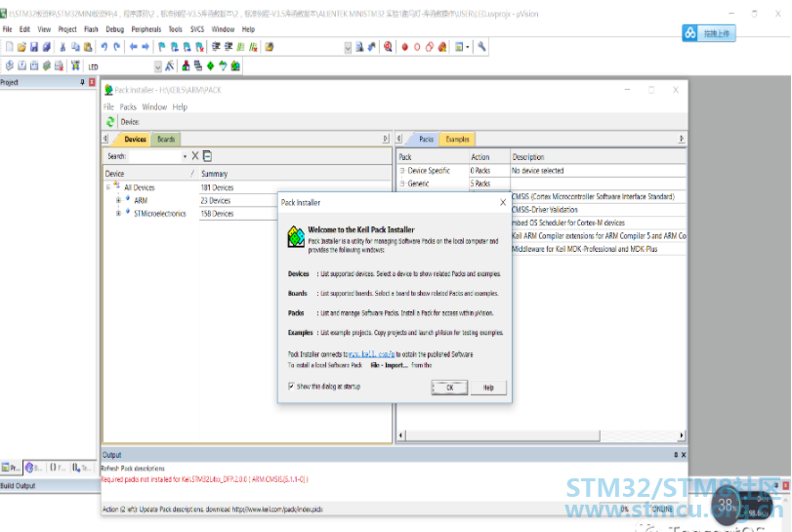This screenshot has height=532, width=792.
Task: Open Help from welcome dialog
Action: (488, 388)
